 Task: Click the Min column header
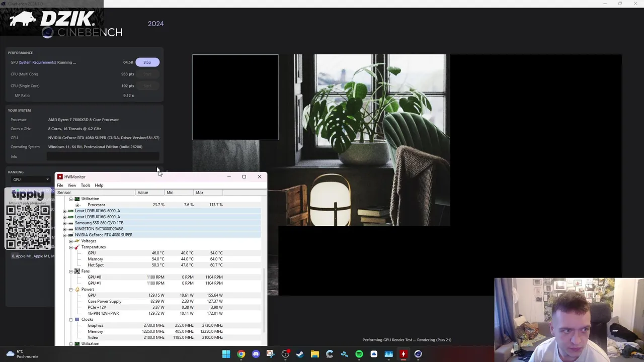179,193
